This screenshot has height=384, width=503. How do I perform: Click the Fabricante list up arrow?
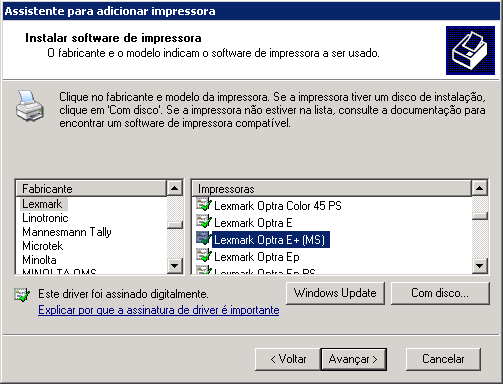coord(175,189)
